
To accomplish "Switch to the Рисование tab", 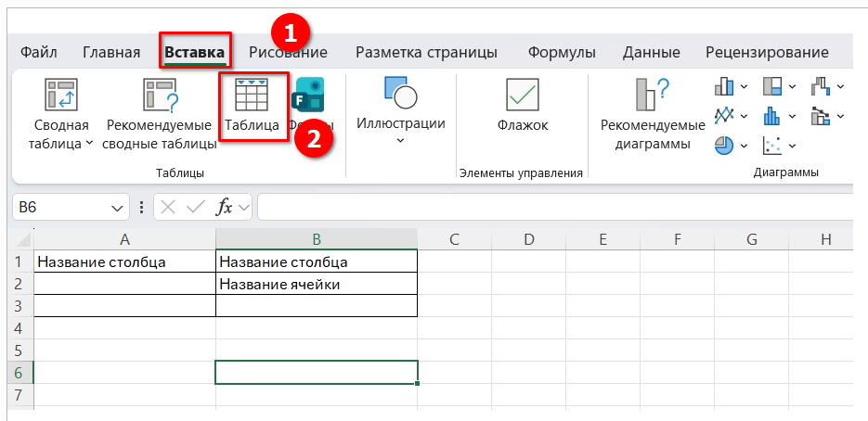I will point(288,53).
